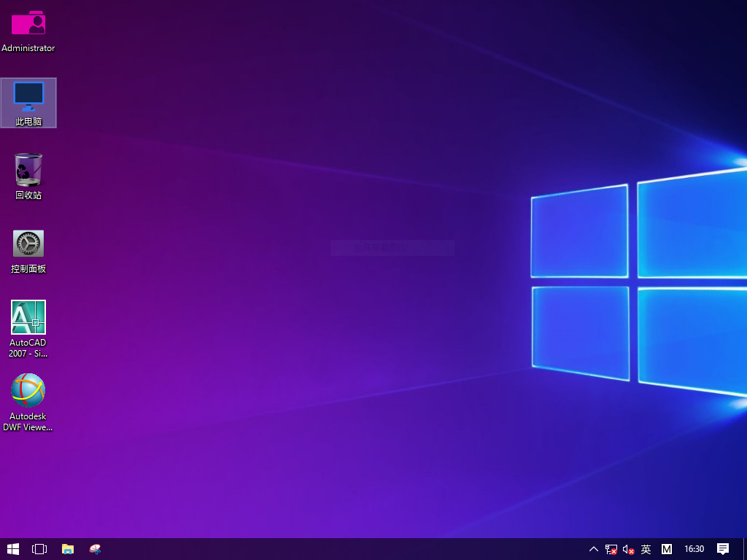Screen dimensions: 747x560
Task: Open the Action Center notifications icon
Action: point(723,549)
